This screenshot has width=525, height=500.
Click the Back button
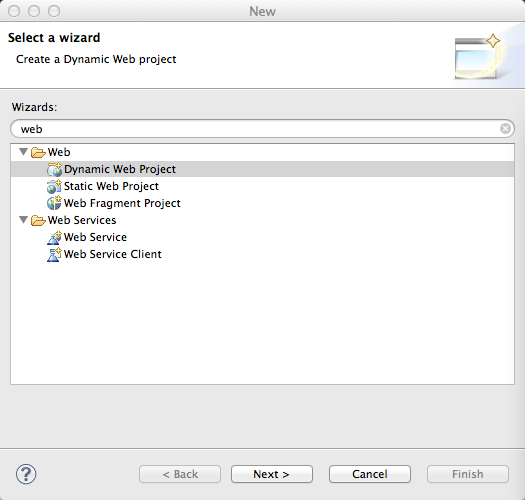point(180,474)
